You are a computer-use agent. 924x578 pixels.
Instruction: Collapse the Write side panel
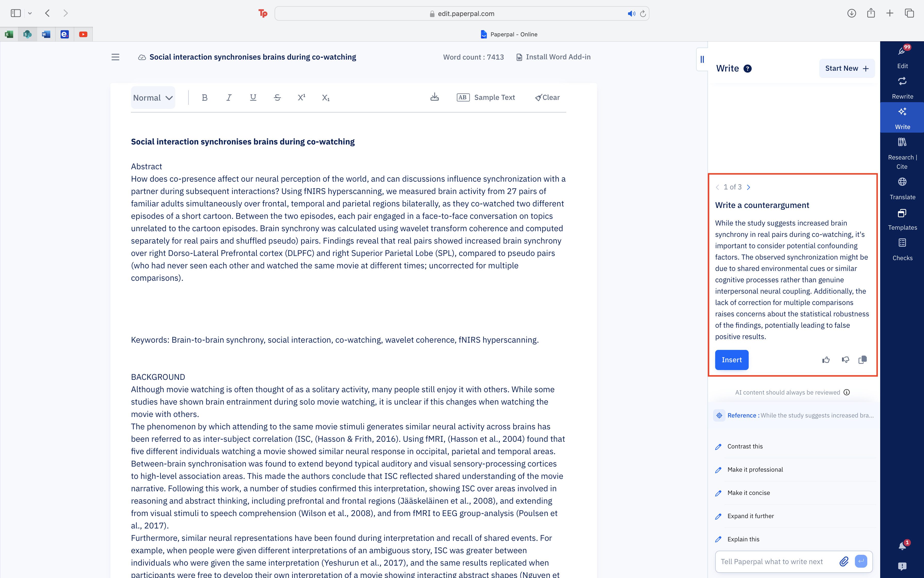tap(702, 59)
